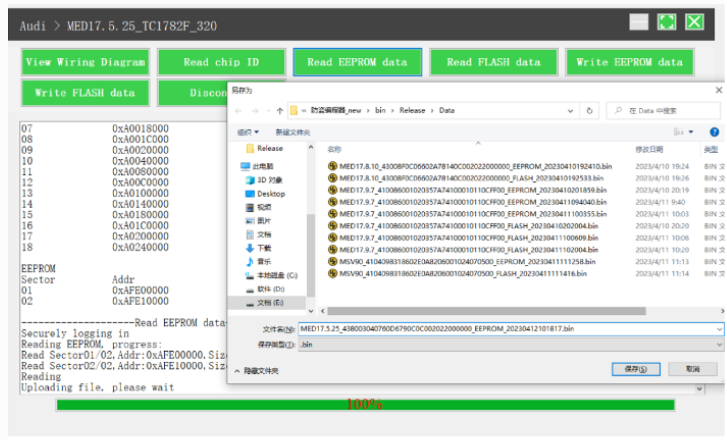
Task: Select 此电脑 in the navigation tree
Action: pyautogui.click(x=262, y=166)
